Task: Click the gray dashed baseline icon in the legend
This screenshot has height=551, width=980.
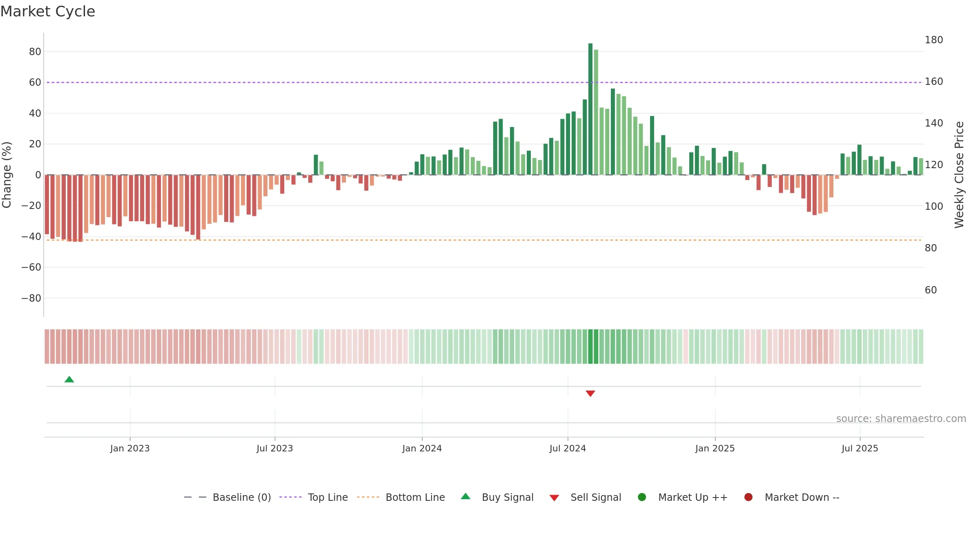Action: pos(195,497)
